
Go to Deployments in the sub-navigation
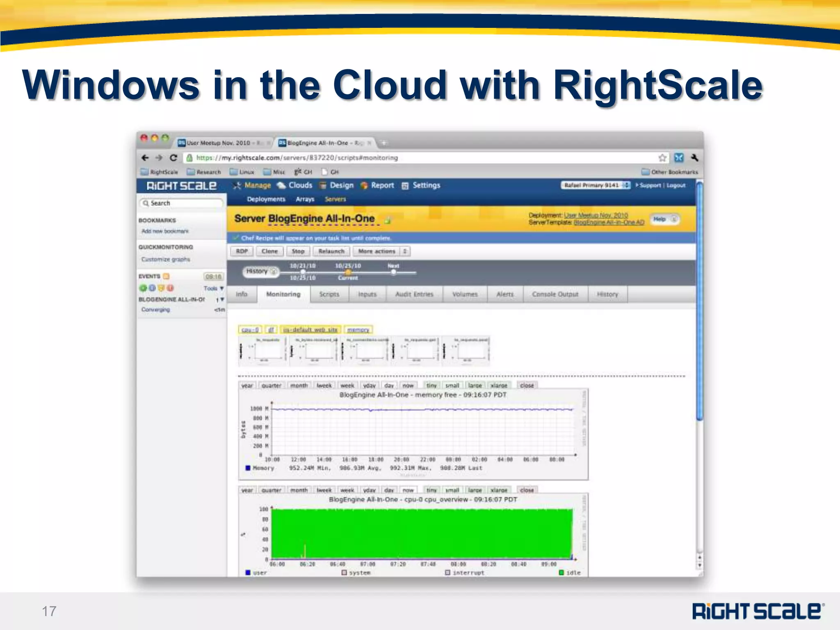(x=266, y=199)
